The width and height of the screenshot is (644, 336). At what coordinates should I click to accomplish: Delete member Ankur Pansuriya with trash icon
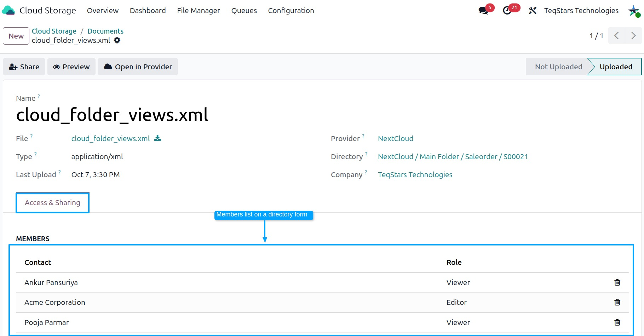click(x=617, y=282)
